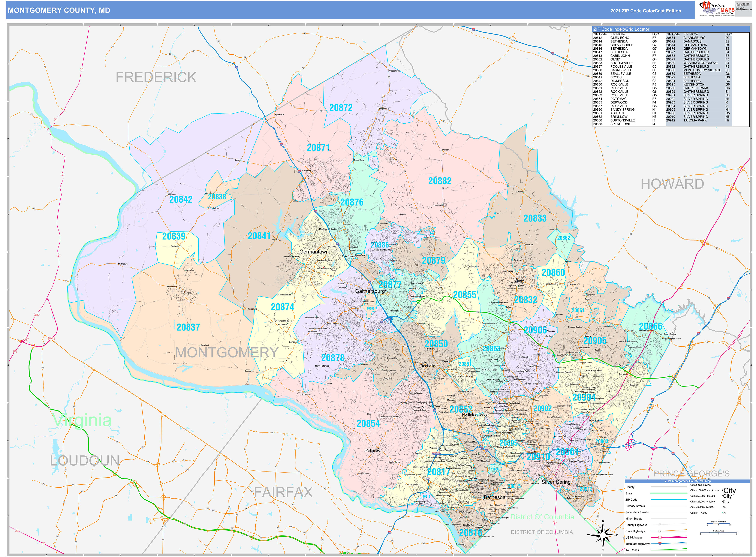Click the MarketMaps logo in the header
This screenshot has height=557, width=756.
click(x=717, y=9)
